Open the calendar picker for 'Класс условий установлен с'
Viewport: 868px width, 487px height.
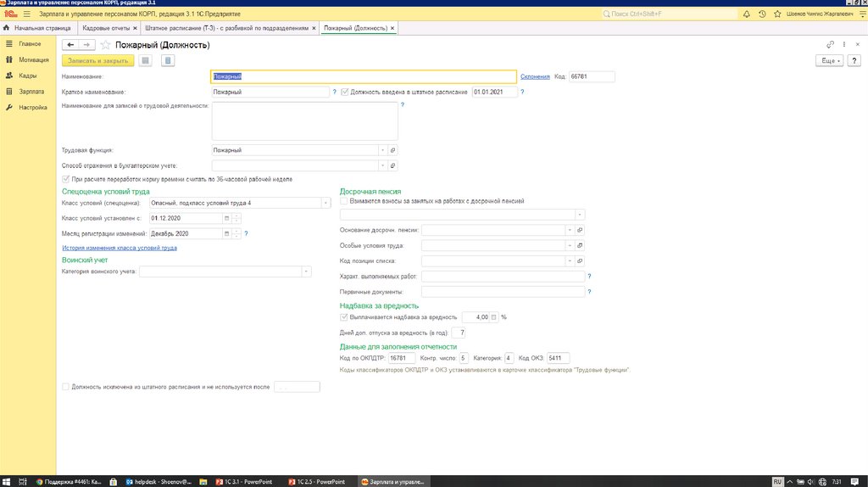[227, 218]
